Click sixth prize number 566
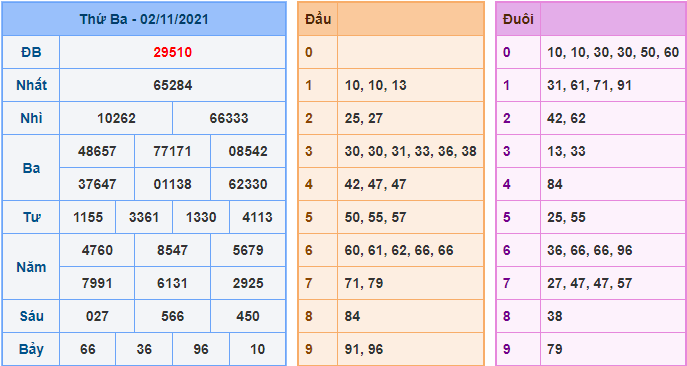 (173, 316)
